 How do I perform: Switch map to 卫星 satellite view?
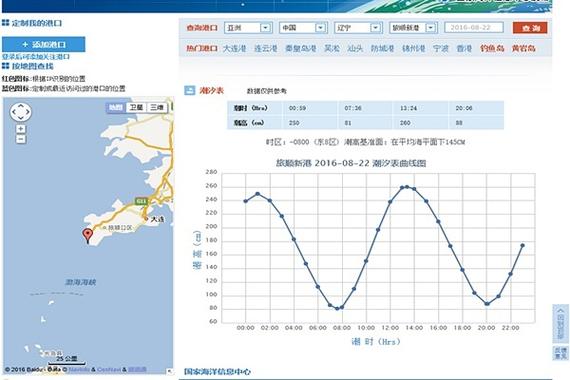point(136,107)
